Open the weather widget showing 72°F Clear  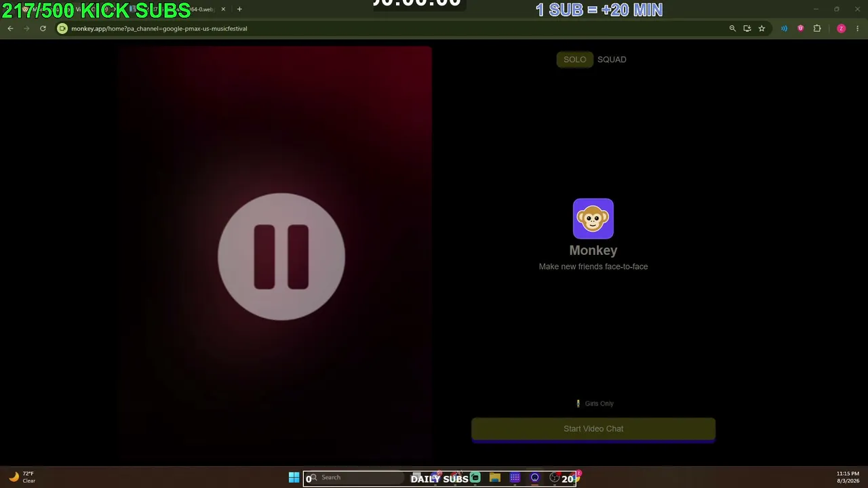click(22, 477)
